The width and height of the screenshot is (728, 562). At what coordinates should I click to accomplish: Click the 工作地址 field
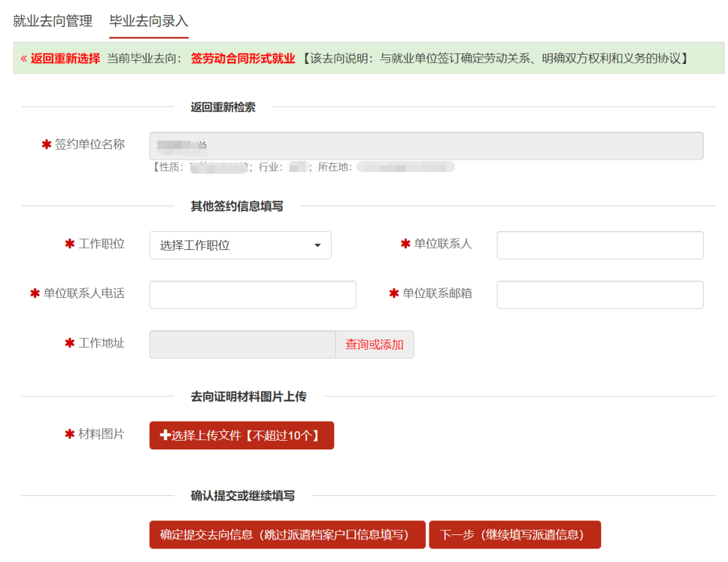243,344
